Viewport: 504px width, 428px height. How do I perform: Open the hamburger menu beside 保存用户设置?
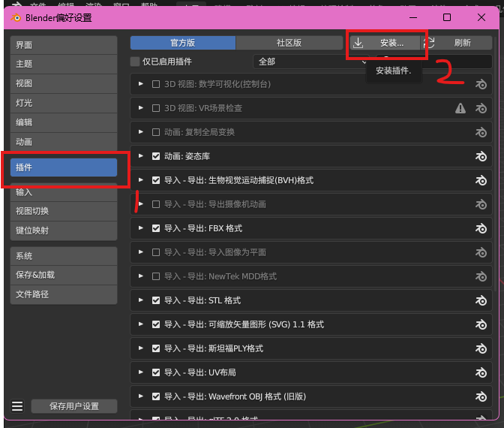click(17, 406)
